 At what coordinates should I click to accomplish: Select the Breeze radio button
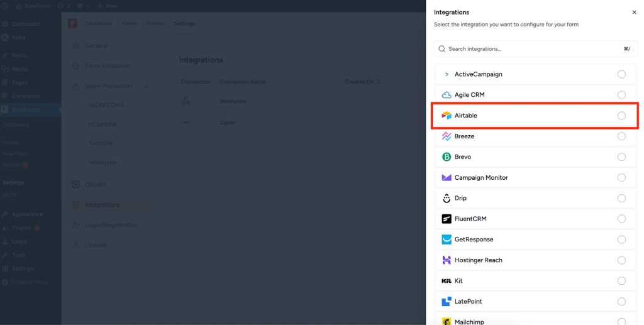[621, 136]
